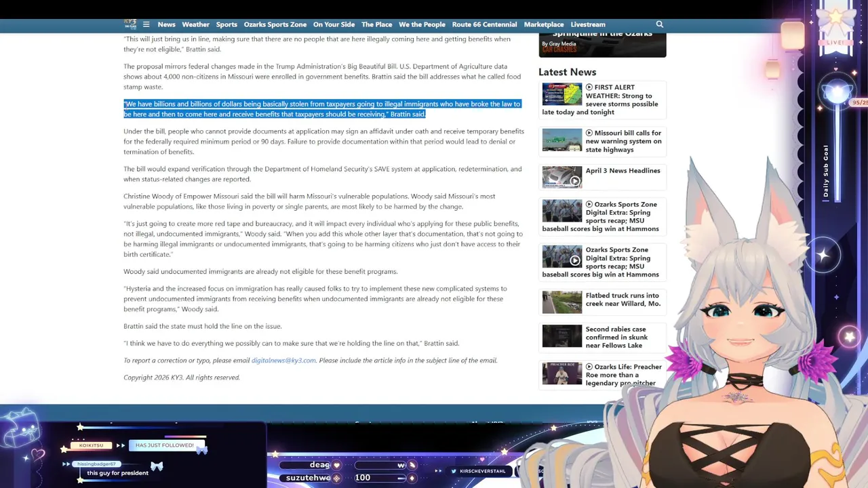Click the Flatbed truck creek thumbnail
This screenshot has width=868, height=488.
561,302
